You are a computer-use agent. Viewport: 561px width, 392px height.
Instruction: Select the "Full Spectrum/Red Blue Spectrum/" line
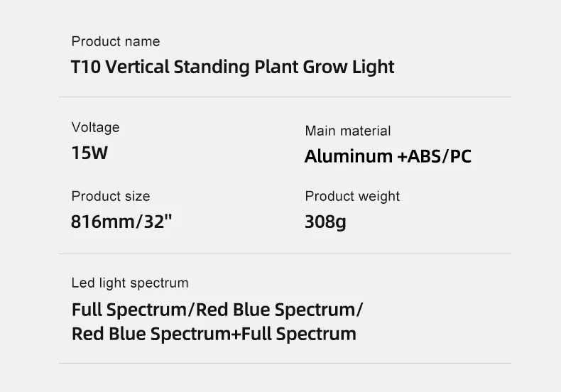point(217,310)
